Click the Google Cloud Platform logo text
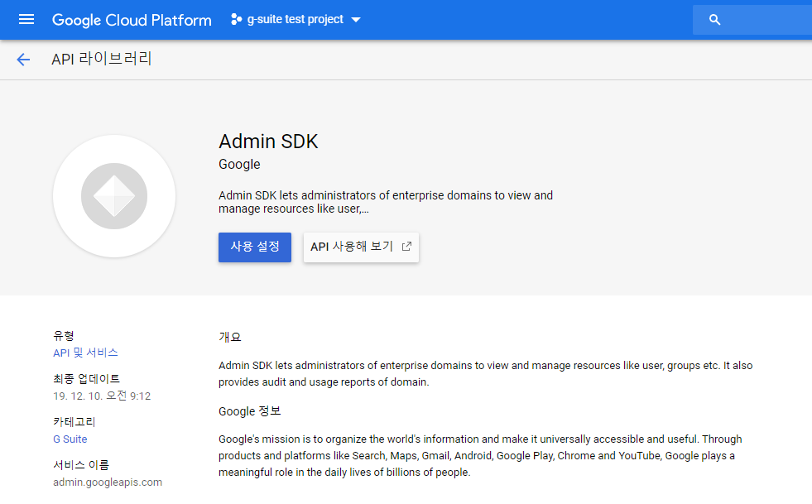 [132, 20]
